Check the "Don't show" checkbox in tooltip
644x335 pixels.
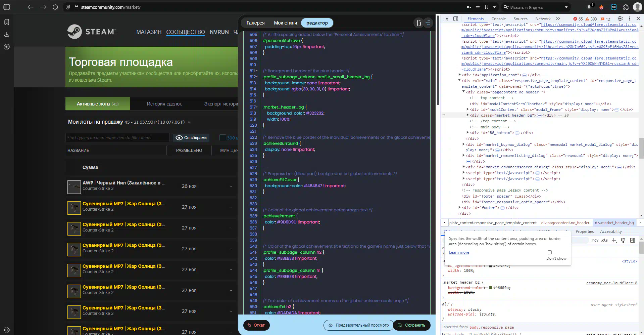click(x=550, y=252)
